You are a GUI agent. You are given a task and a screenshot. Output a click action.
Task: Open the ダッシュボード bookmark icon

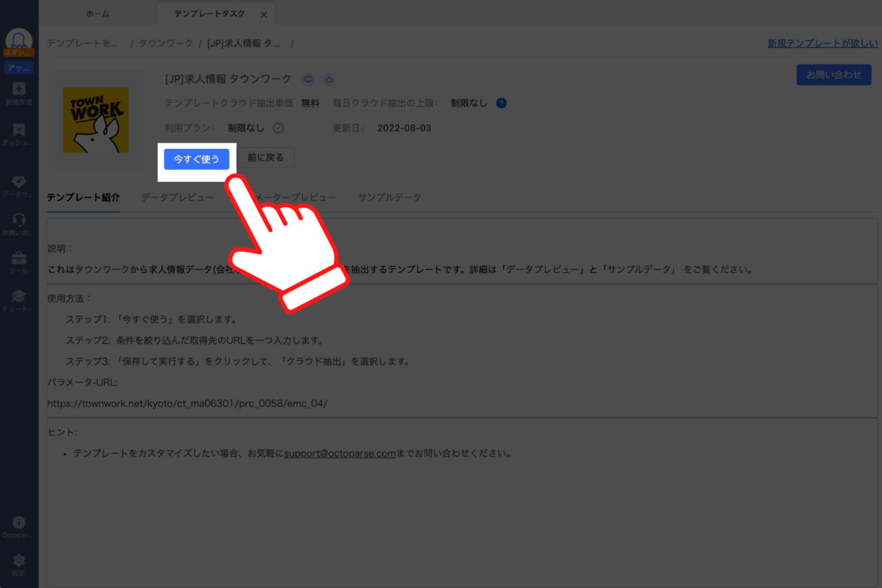click(x=19, y=130)
